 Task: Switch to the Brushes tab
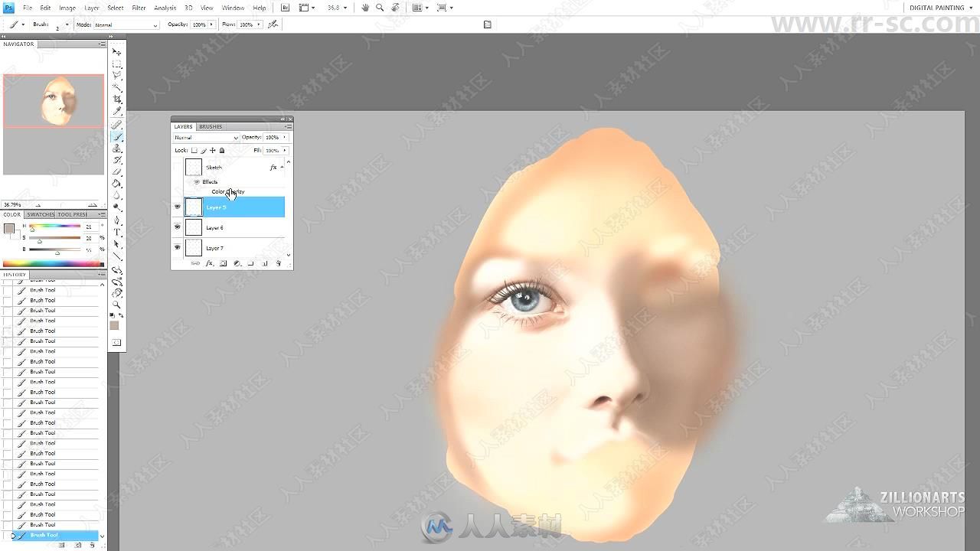pyautogui.click(x=211, y=126)
